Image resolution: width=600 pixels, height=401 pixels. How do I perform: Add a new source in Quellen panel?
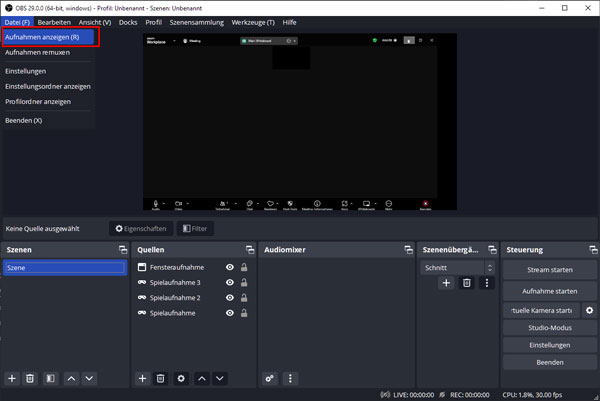click(x=142, y=378)
